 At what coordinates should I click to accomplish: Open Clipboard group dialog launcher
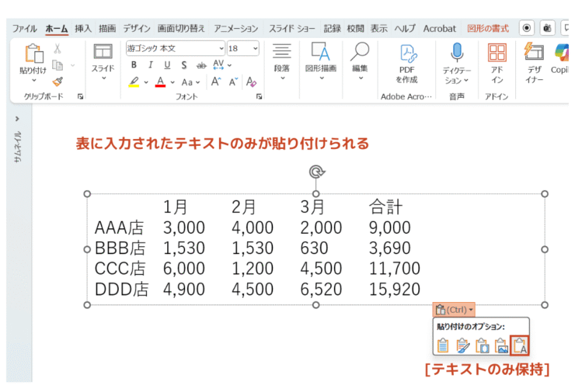(x=80, y=96)
